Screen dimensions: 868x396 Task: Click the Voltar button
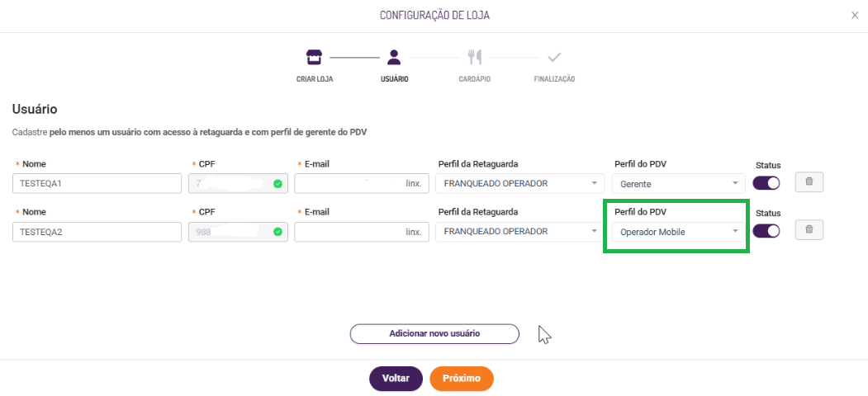coord(396,378)
